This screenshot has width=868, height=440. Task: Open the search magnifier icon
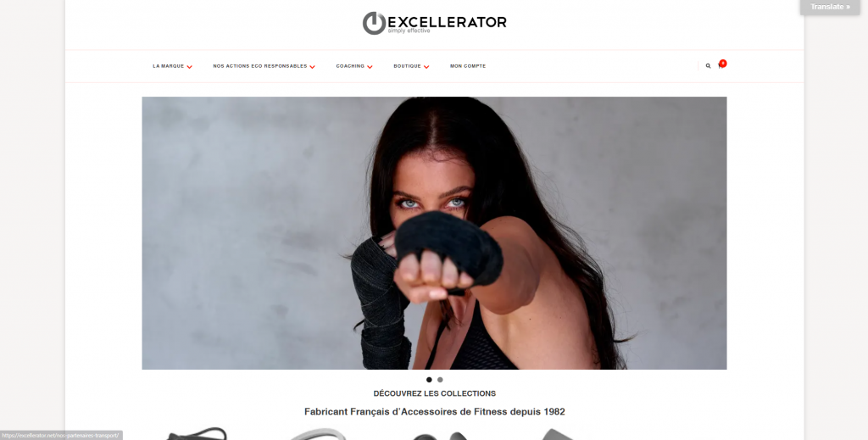(708, 66)
